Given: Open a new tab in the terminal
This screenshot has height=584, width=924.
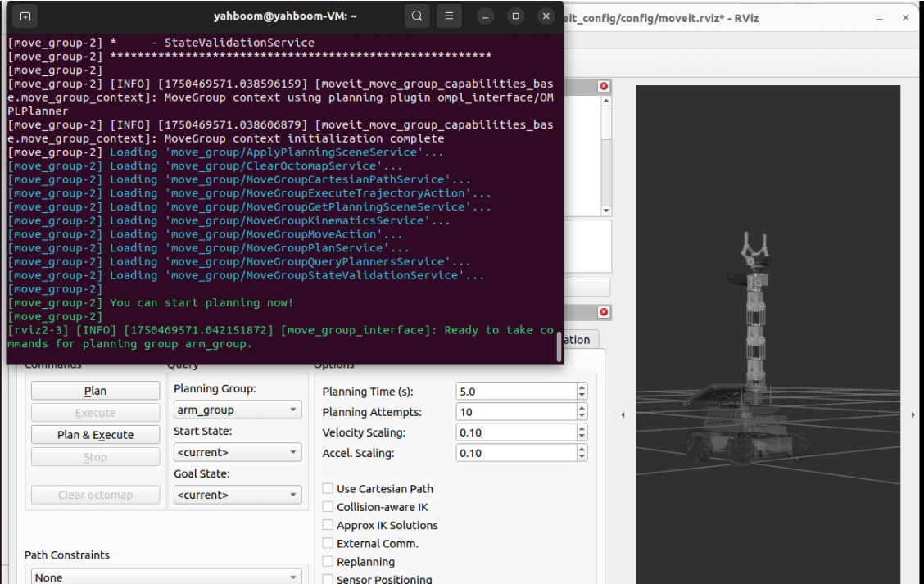Looking at the screenshot, I should (25, 16).
